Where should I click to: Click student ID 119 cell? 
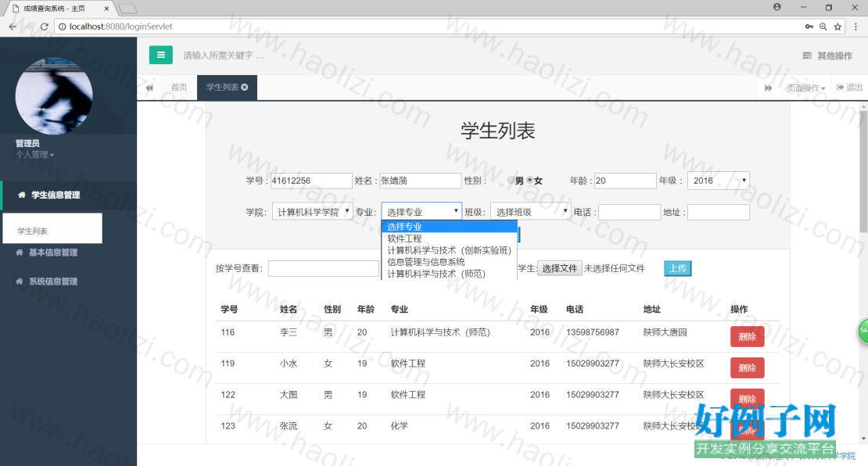coord(228,364)
